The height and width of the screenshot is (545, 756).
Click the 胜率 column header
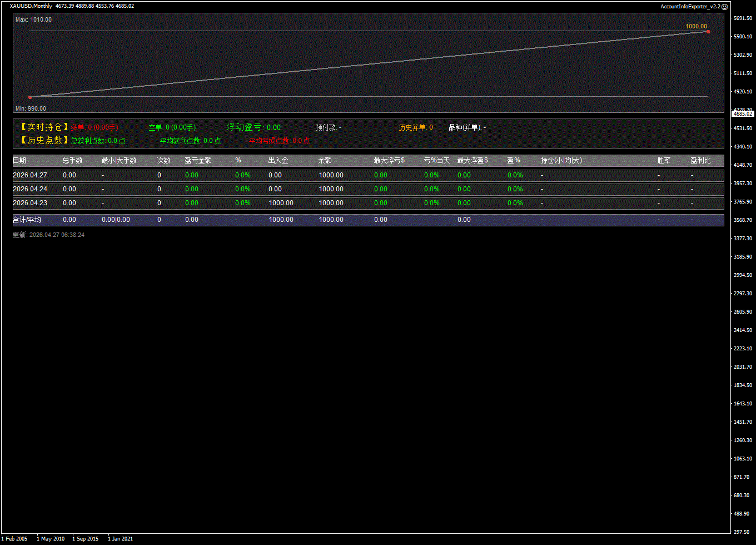[x=664, y=161]
